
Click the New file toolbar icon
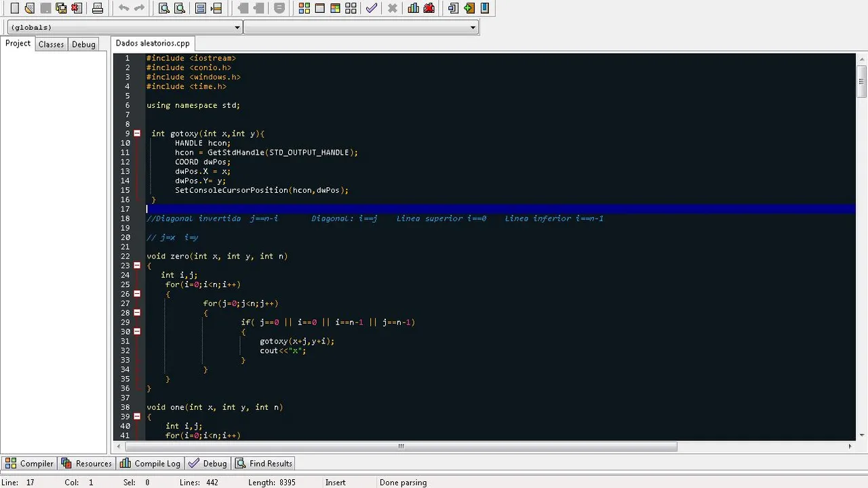[x=14, y=8]
